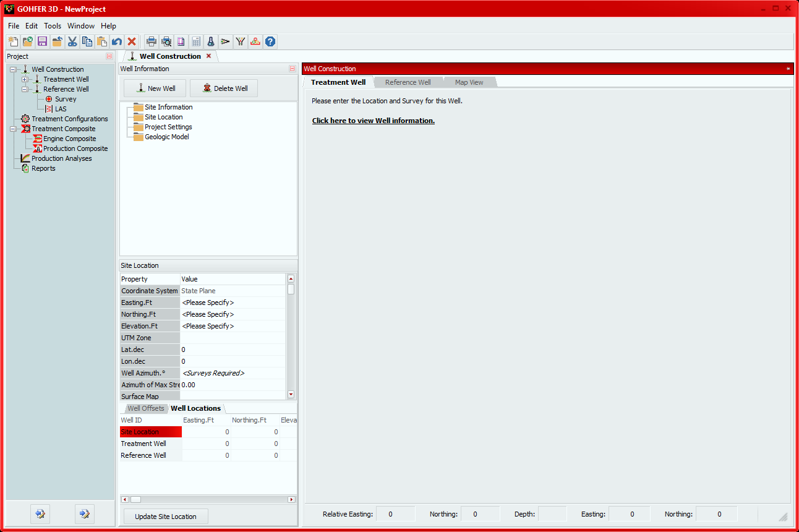
Task: Select the Geologic Model folder item
Action: [x=167, y=137]
